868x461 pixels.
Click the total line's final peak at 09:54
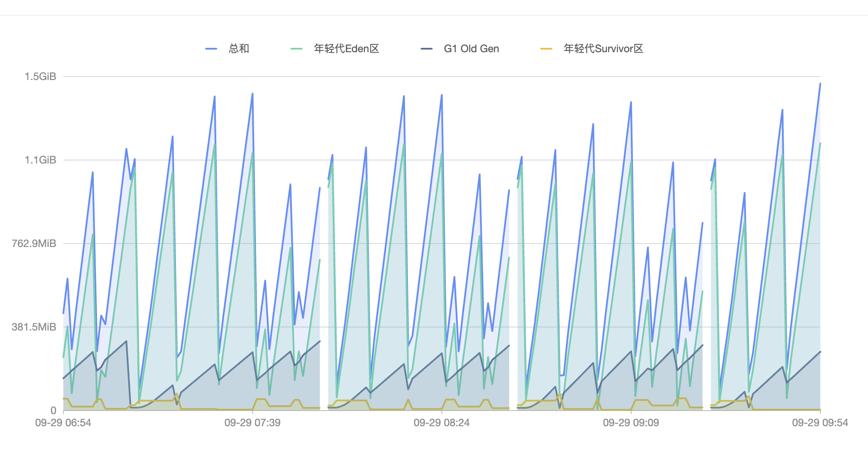pos(820,84)
